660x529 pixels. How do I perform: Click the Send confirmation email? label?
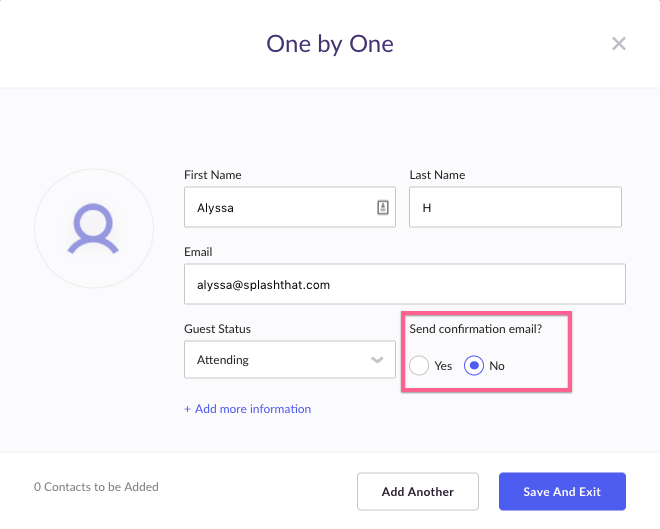[476, 329]
